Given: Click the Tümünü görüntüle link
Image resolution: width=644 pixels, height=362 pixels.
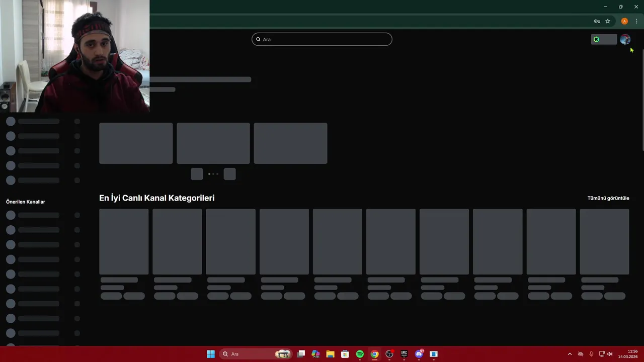Looking at the screenshot, I should click(x=608, y=198).
